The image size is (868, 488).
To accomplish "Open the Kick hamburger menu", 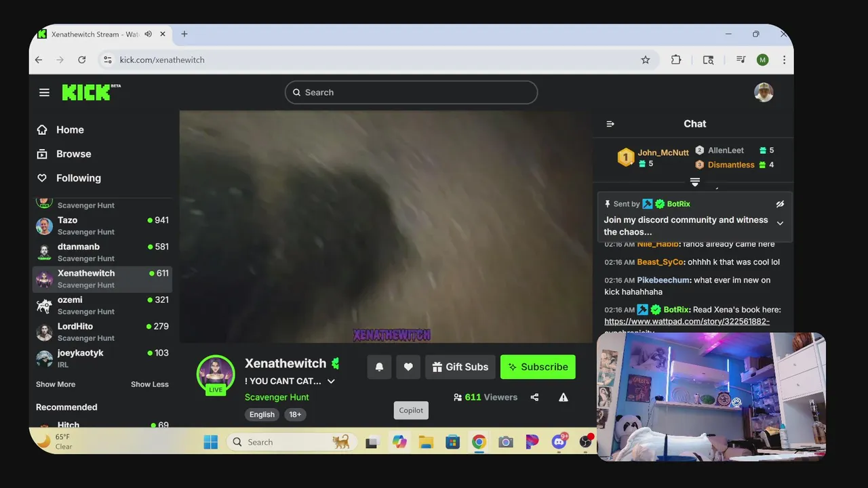I will [x=44, y=93].
